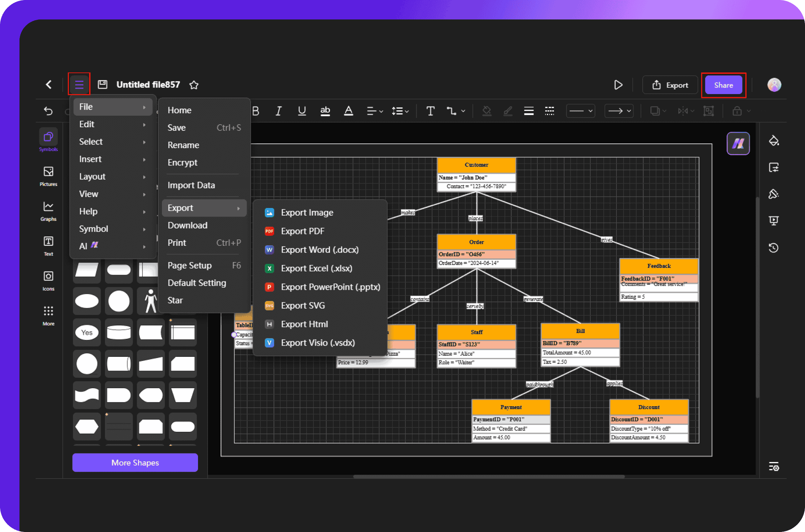This screenshot has width=805, height=532.
Task: Open the fill style panel icon on right
Action: click(774, 141)
